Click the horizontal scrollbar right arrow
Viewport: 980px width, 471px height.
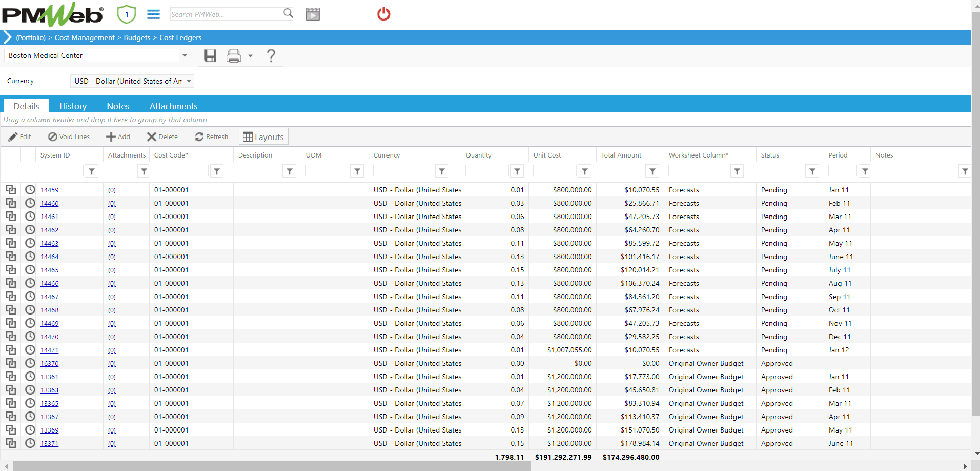pos(965,466)
